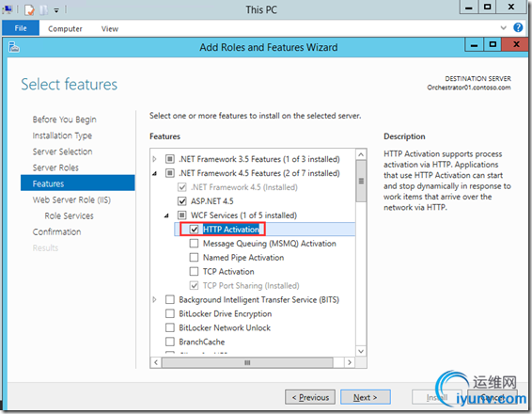The image size is (532, 414).
Task: Minimize the This PC window
Action: coord(469,8)
